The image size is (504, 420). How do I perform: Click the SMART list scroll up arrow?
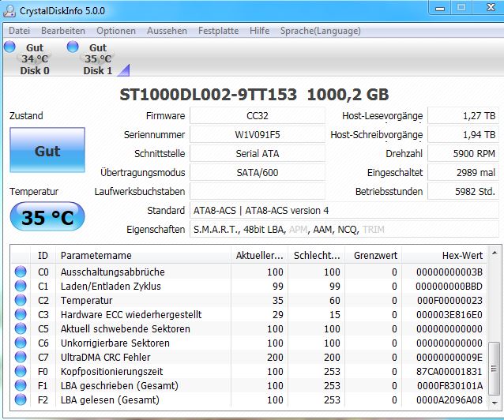(x=495, y=253)
